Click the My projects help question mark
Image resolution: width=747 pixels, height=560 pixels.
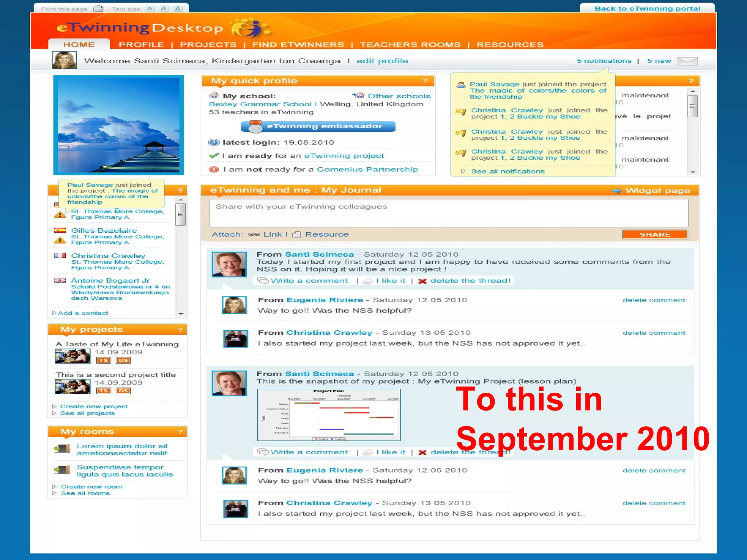180,330
